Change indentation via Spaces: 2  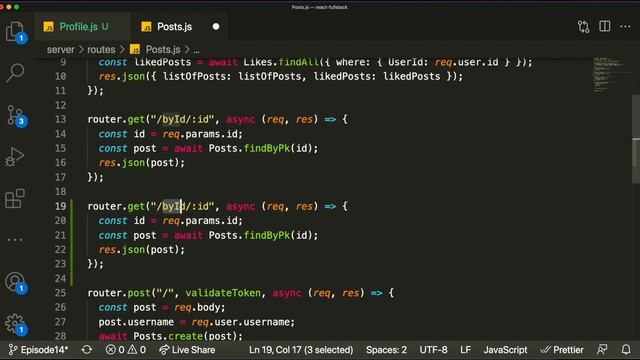[386, 350]
